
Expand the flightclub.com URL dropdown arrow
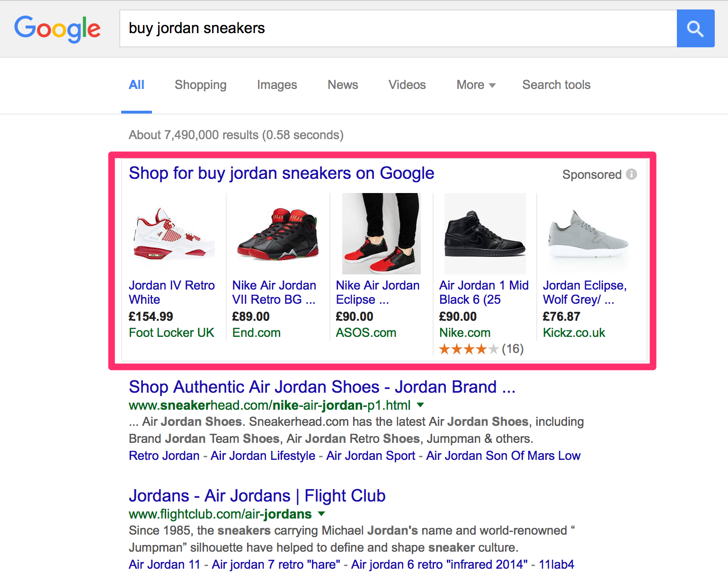[321, 514]
